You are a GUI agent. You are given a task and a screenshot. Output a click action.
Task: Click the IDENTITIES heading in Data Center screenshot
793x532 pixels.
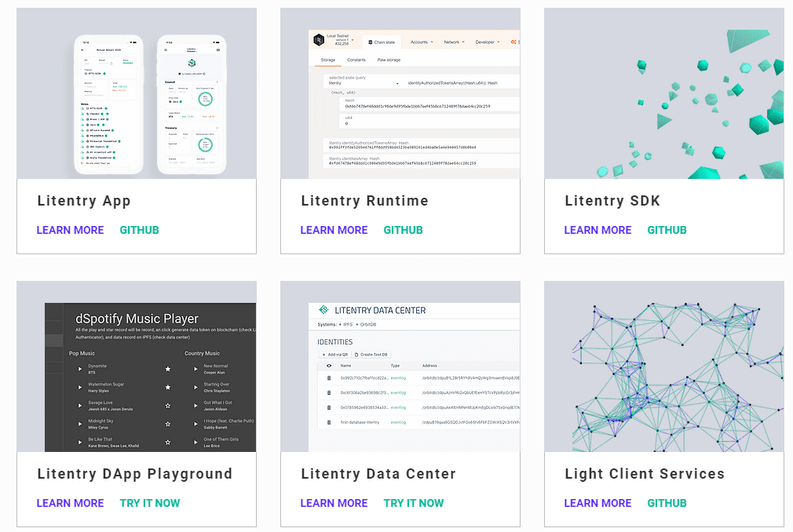334,342
